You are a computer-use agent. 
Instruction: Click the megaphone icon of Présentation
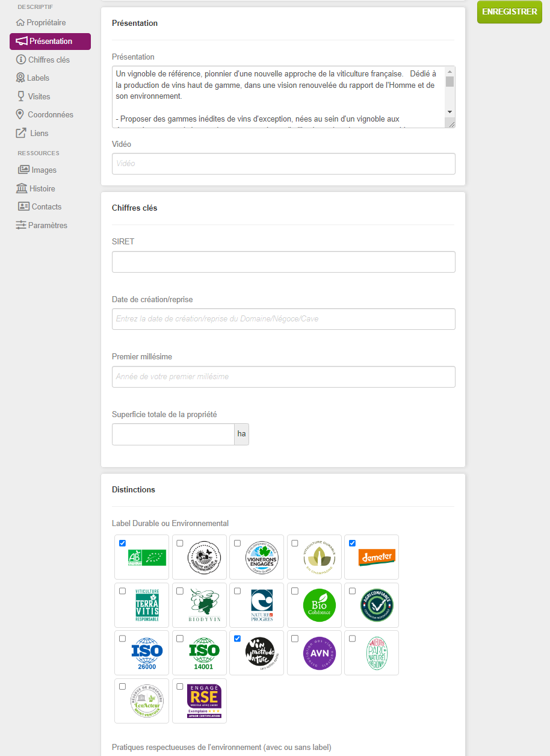pos(22,42)
